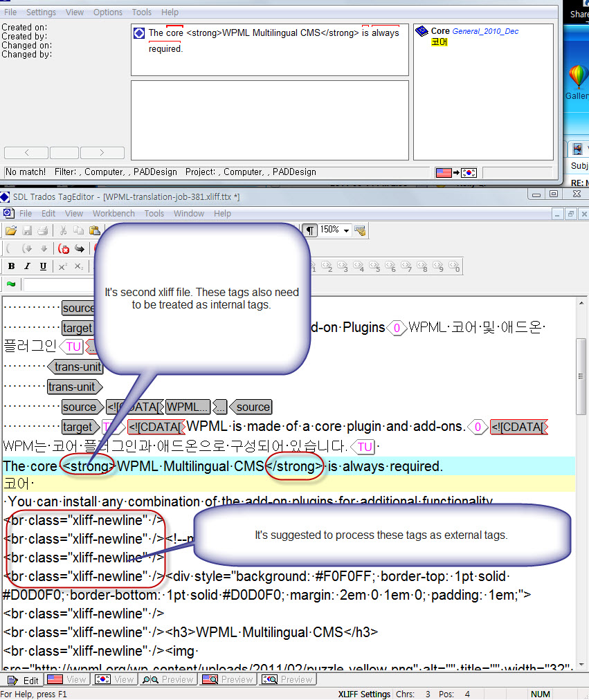
Task: Open Workbench Options menu
Action: (x=107, y=12)
